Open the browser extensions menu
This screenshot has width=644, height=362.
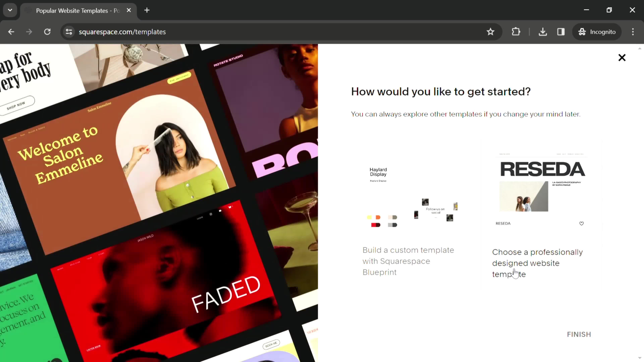tap(516, 32)
